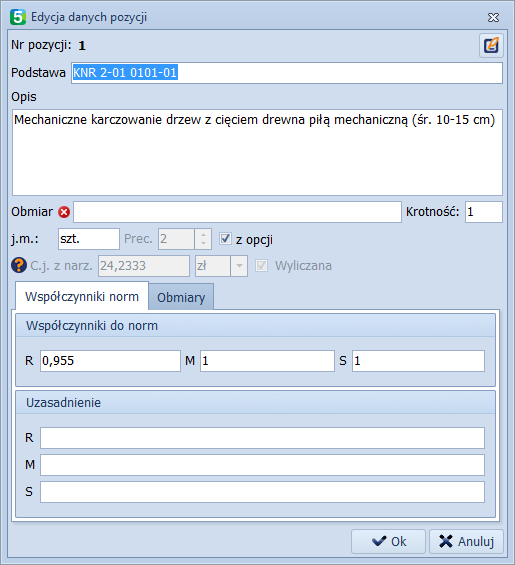This screenshot has width=515, height=565.
Task: Increase the Prec. precision stepper
Action: coord(203,235)
